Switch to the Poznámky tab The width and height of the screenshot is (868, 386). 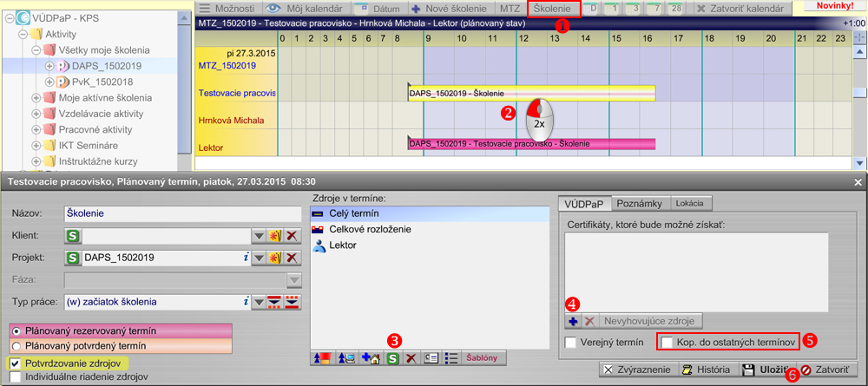[x=641, y=203]
